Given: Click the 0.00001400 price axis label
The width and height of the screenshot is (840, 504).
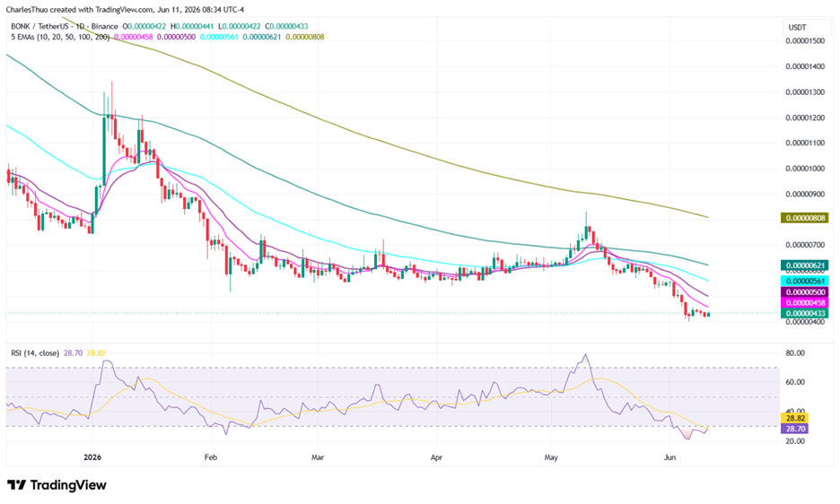Looking at the screenshot, I should (805, 66).
